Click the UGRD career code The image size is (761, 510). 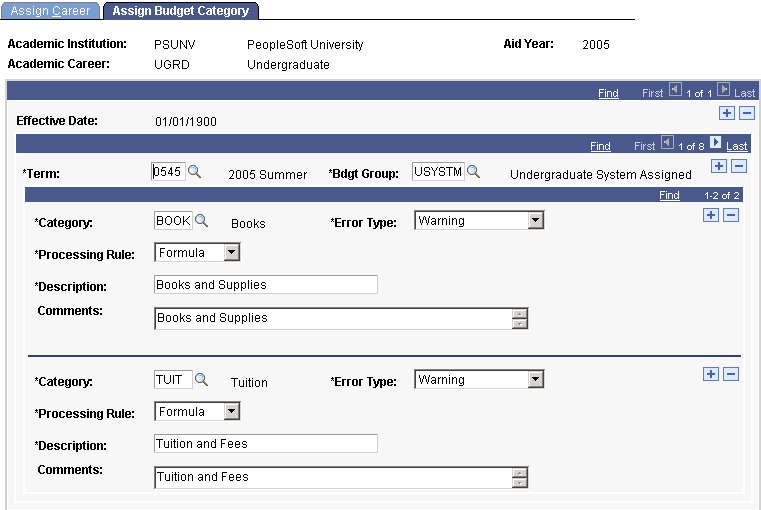tap(172, 65)
